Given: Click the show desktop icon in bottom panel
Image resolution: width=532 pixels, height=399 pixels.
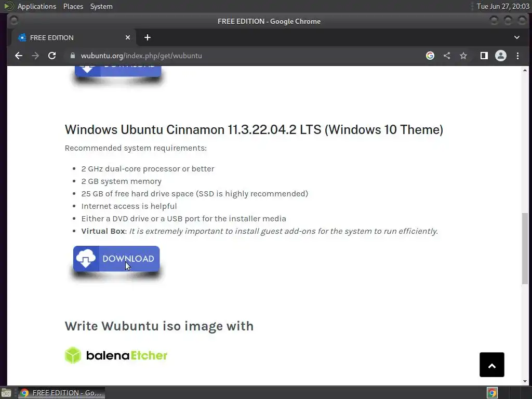Looking at the screenshot, I should point(6,393).
